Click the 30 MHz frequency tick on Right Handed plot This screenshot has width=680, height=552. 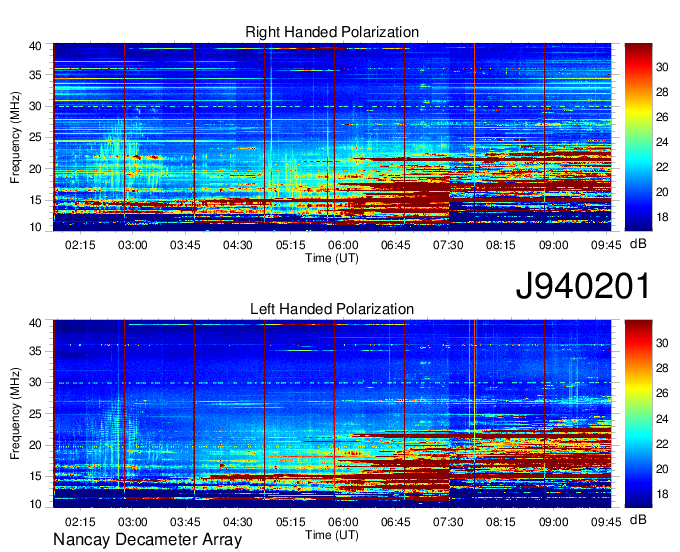coord(35,106)
